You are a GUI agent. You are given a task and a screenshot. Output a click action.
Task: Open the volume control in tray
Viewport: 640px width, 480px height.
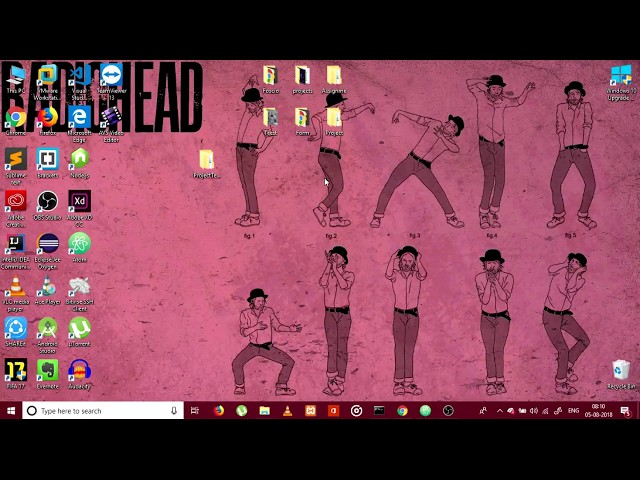point(533,411)
